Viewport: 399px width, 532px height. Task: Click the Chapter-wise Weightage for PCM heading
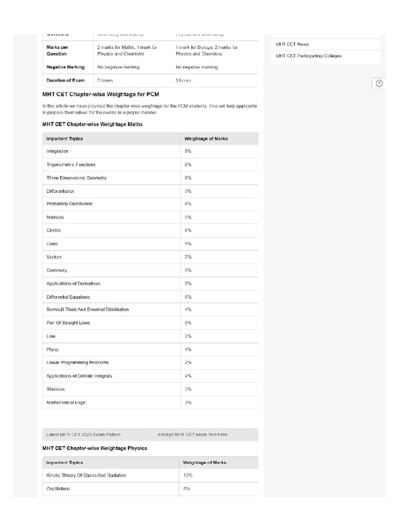[x=101, y=95]
